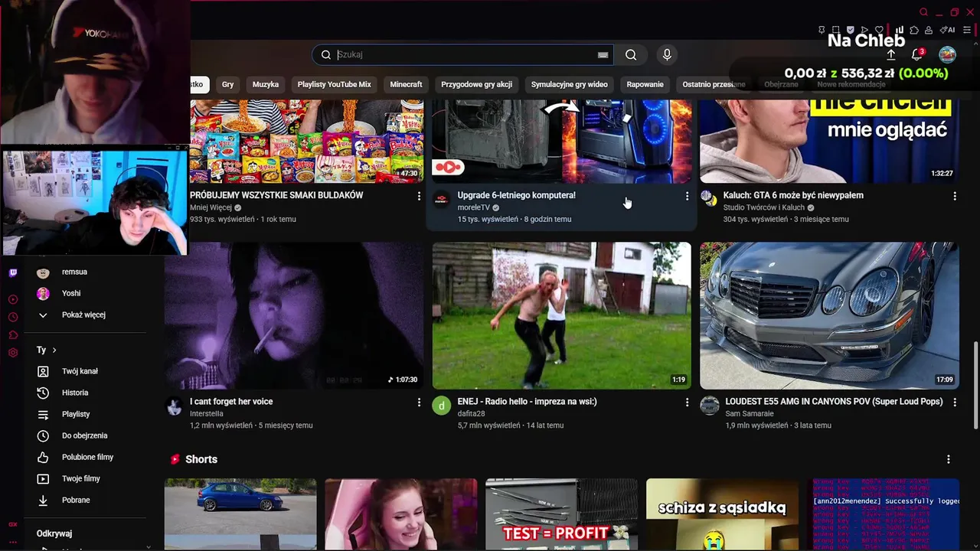This screenshot has width=980, height=551.
Task: Open options menu for Kaluch GTA 6 video
Action: pyautogui.click(x=955, y=196)
